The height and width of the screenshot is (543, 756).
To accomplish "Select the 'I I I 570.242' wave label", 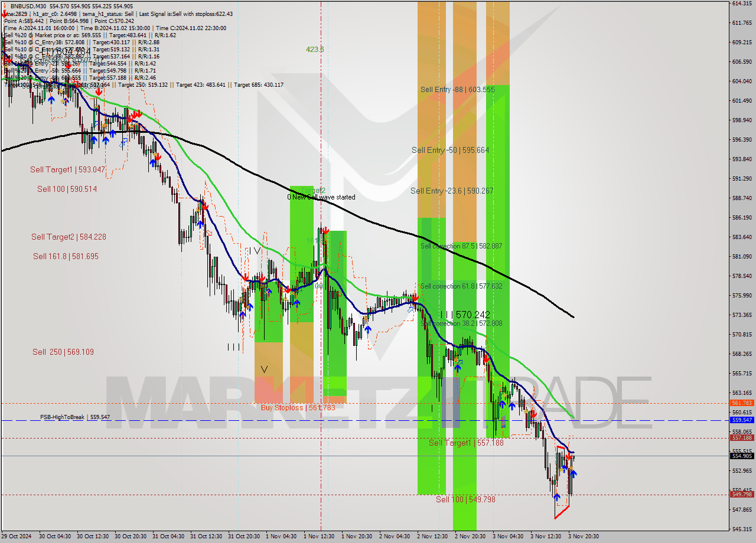I will [465, 315].
